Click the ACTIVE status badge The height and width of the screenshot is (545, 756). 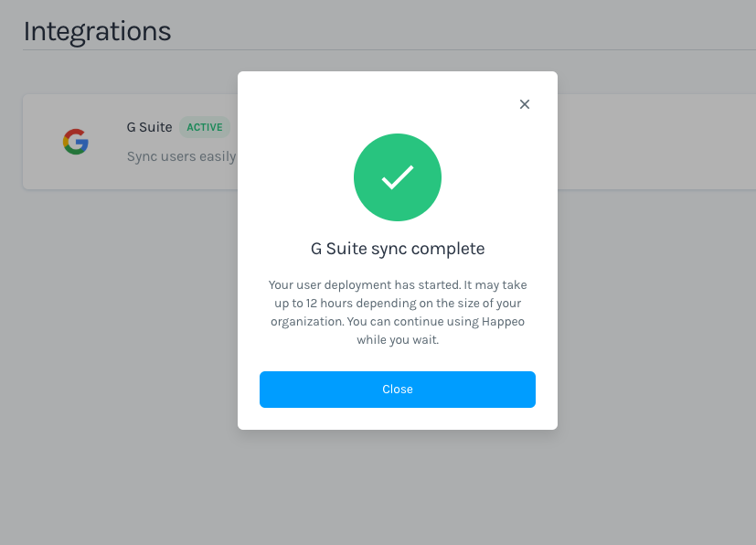click(x=205, y=127)
